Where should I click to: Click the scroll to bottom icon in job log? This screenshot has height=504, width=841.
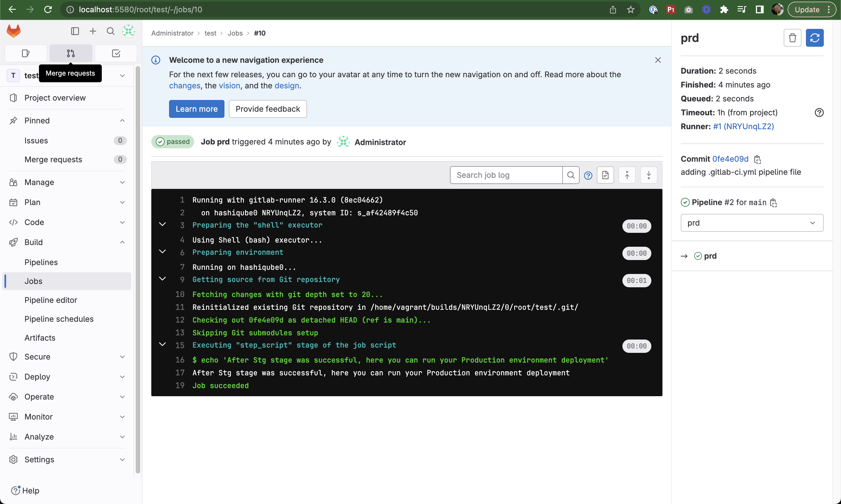649,174
